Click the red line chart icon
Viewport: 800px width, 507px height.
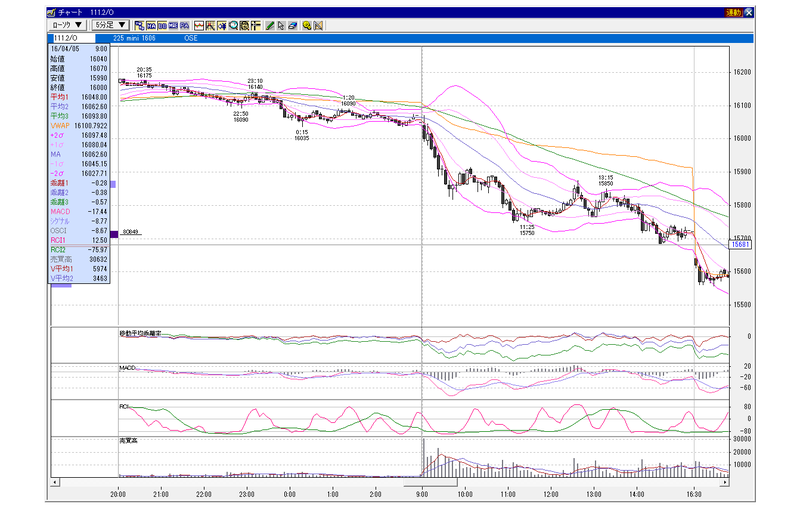point(199,26)
